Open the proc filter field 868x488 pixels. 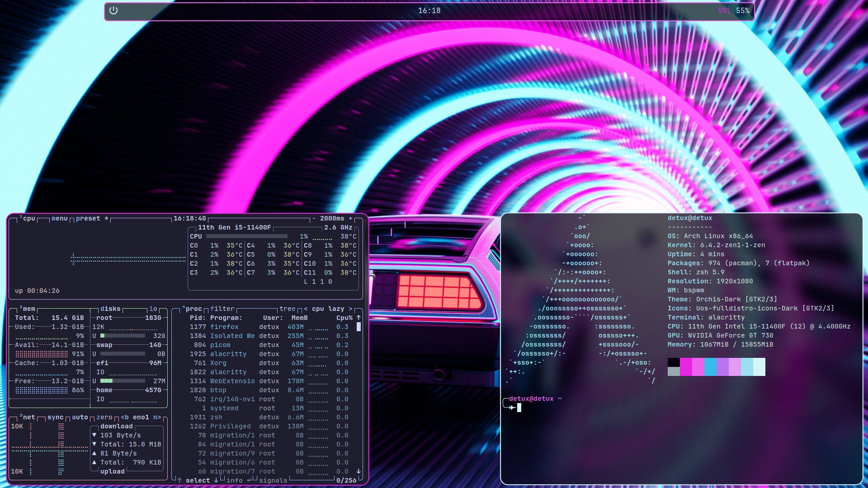click(x=222, y=309)
